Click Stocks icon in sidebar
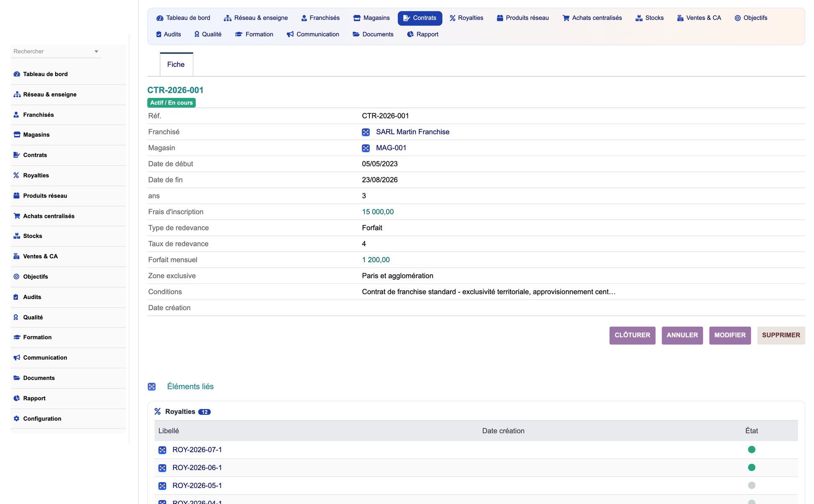 pyautogui.click(x=17, y=236)
